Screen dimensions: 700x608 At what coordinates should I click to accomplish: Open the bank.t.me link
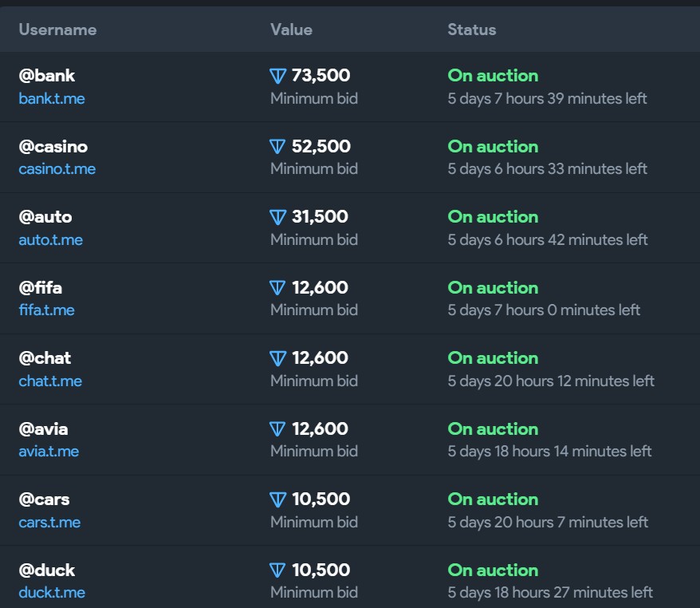[52, 99]
